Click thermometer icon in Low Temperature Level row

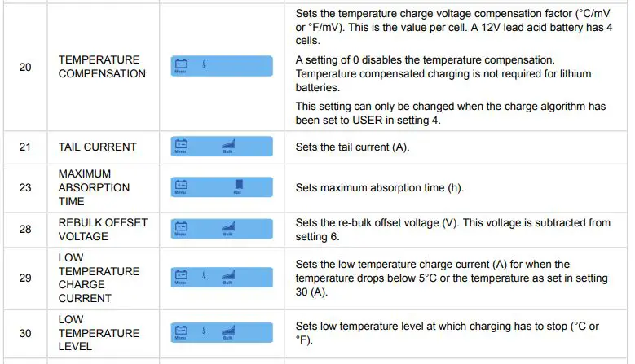(x=205, y=331)
